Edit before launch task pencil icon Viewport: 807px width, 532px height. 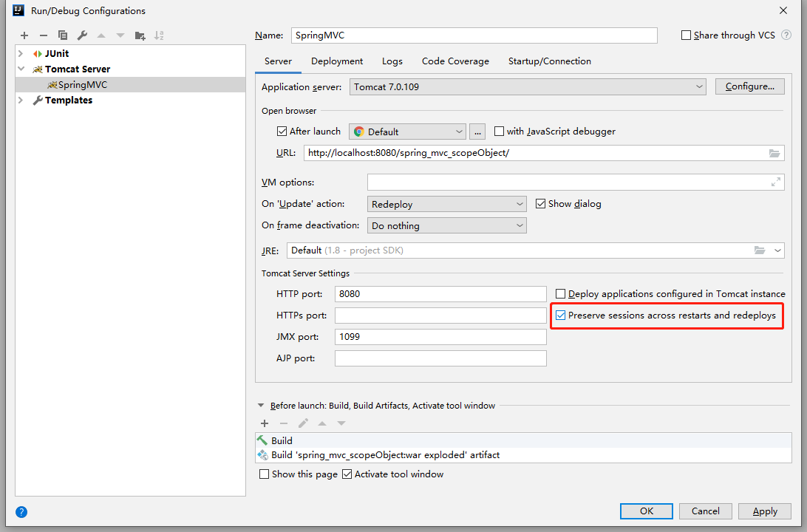click(303, 423)
